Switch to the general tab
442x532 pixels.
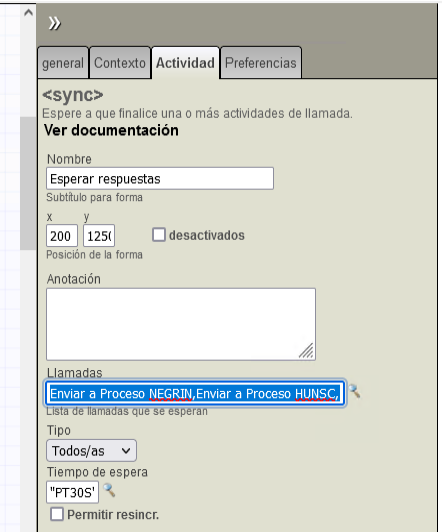point(63,63)
